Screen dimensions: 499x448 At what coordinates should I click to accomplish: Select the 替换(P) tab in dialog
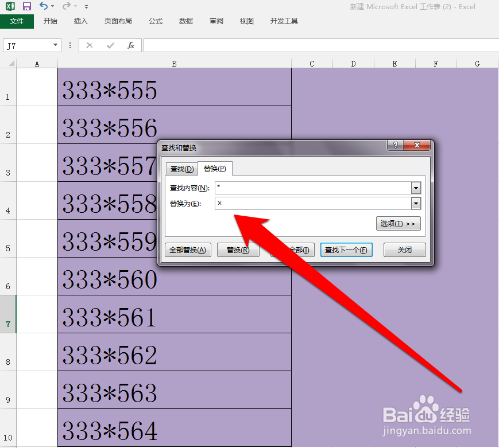point(215,168)
